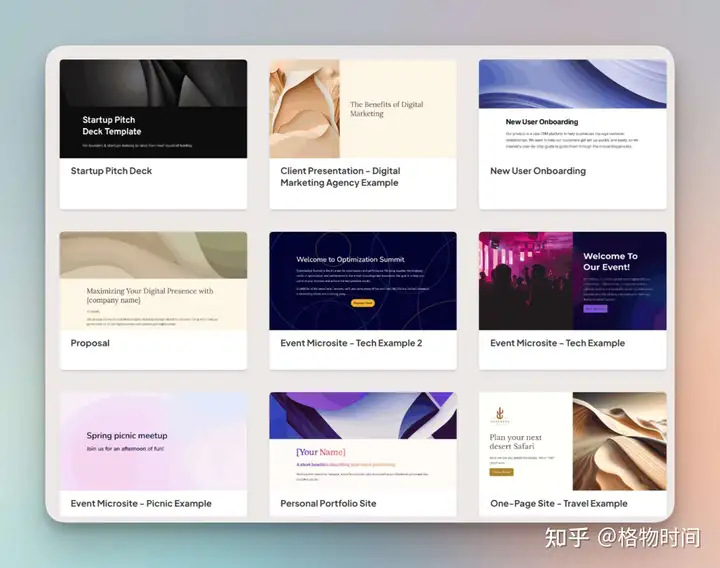Click the 'Proposal' card title
The image size is (720, 568).
[90, 343]
